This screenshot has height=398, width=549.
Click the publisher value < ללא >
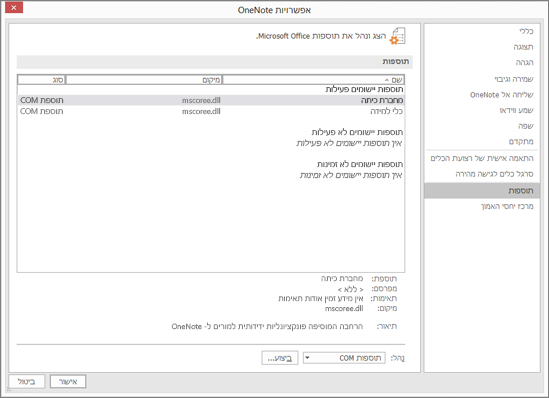pyautogui.click(x=350, y=289)
